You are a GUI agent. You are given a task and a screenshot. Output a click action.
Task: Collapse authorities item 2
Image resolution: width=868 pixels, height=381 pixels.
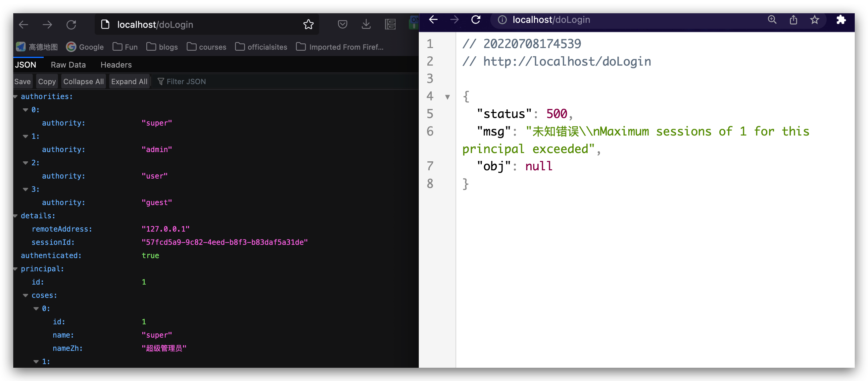25,163
